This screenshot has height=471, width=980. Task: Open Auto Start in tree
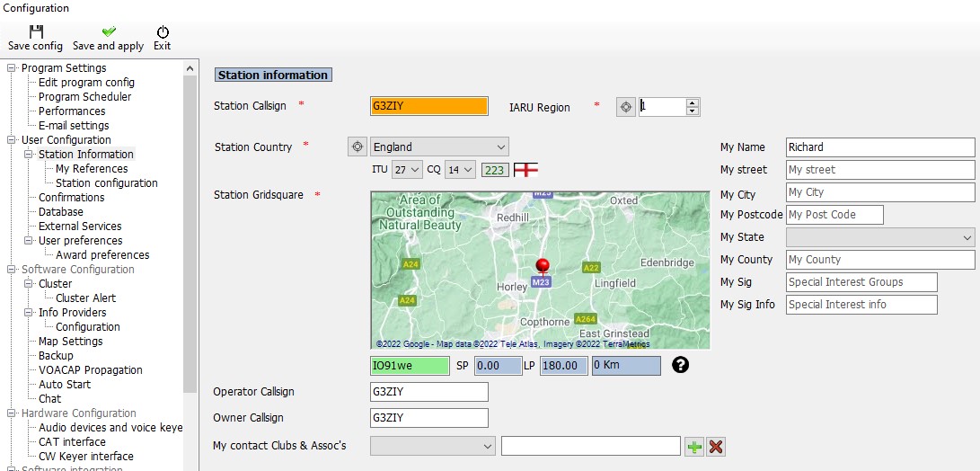tap(65, 384)
